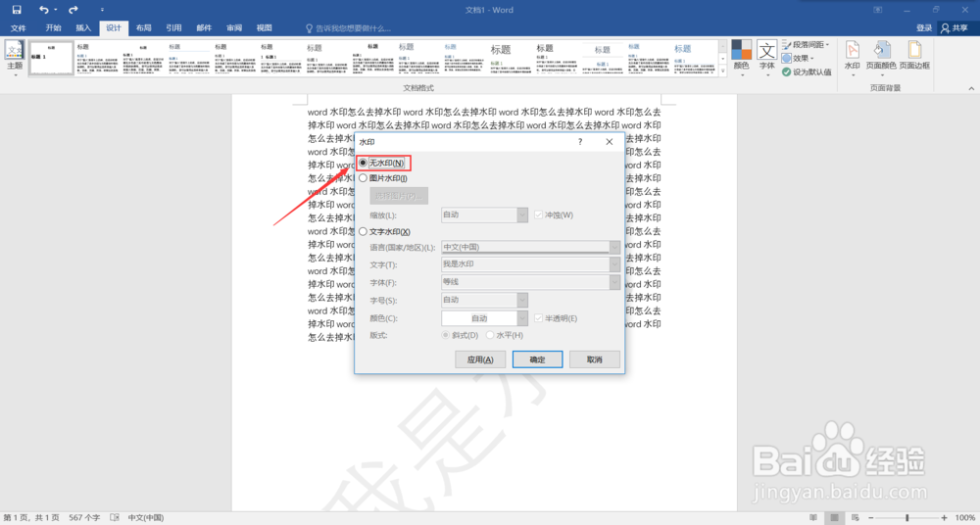This screenshot has width=980, height=525.
Task: Select the 图片水印 picture watermark option
Action: tap(364, 178)
